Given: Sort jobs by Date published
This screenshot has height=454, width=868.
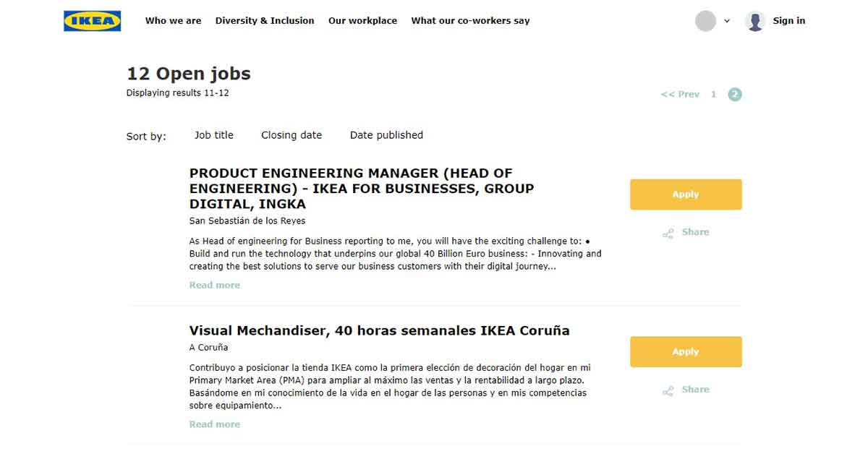Looking at the screenshot, I should pos(386,135).
